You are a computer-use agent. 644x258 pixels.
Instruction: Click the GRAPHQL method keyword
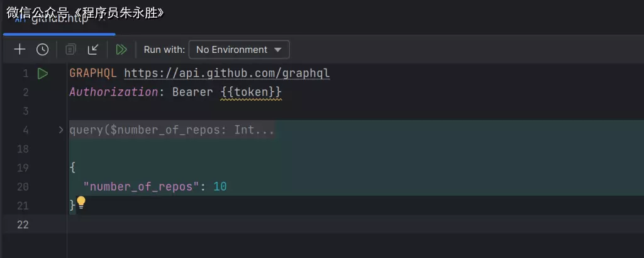click(x=93, y=74)
